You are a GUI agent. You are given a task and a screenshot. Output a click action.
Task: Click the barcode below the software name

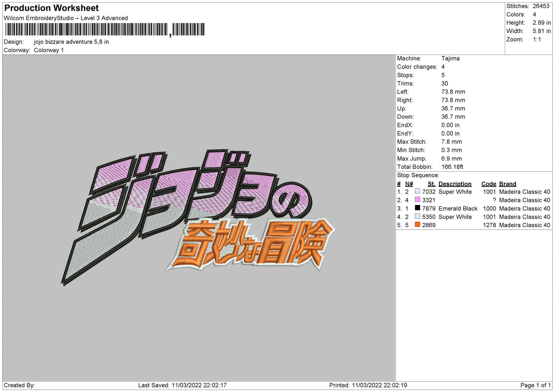click(105, 30)
